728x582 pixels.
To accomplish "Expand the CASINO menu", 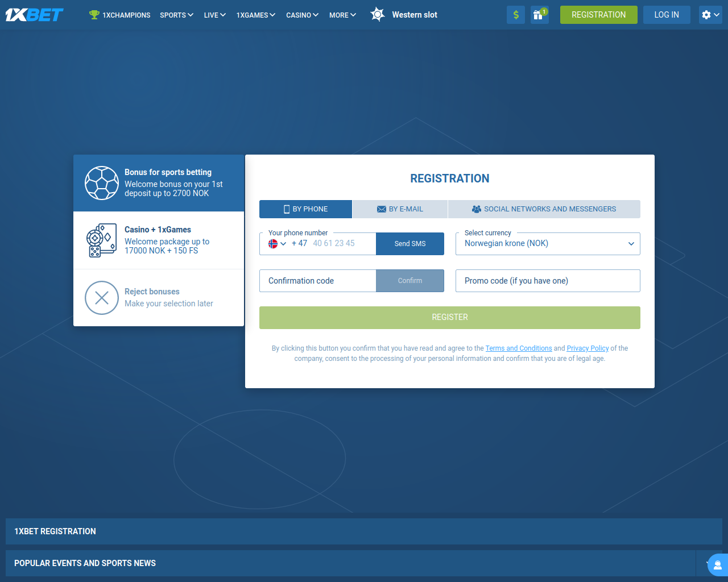I will coord(302,15).
